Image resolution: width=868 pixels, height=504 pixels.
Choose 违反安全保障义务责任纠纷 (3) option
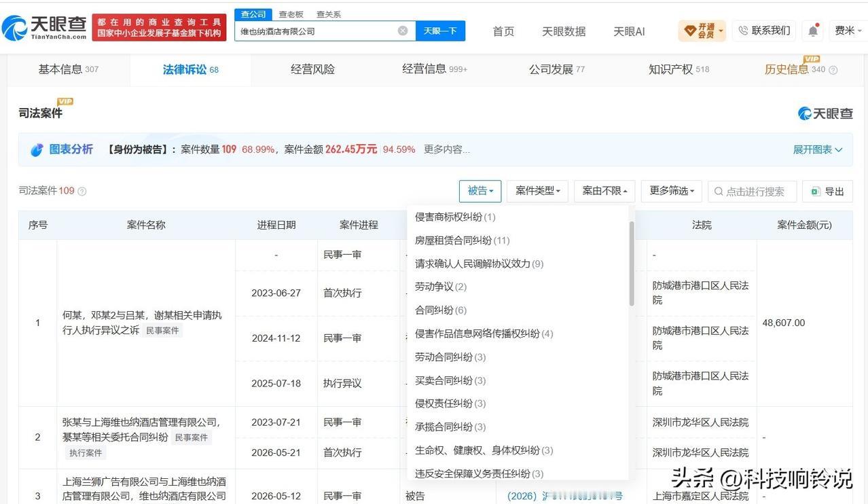(479, 473)
